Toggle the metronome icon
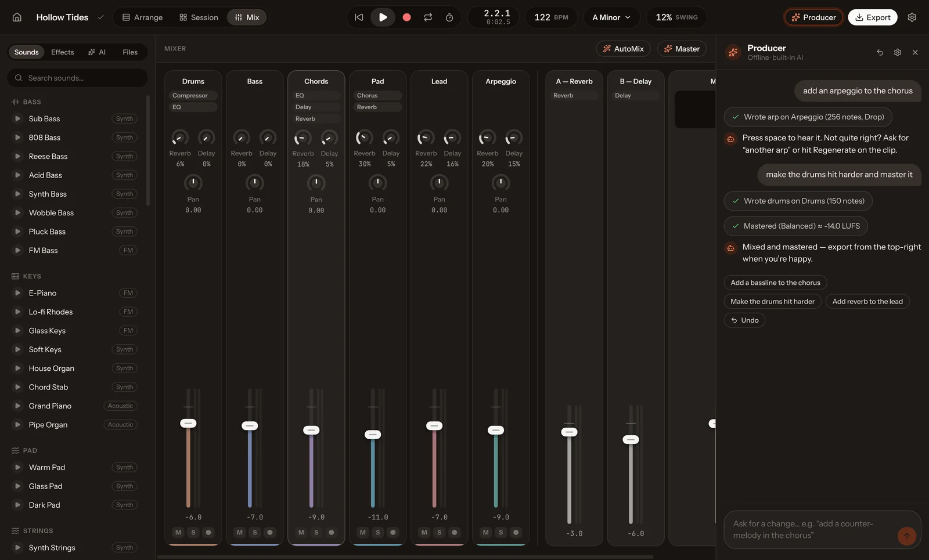929x560 pixels. pos(449,17)
